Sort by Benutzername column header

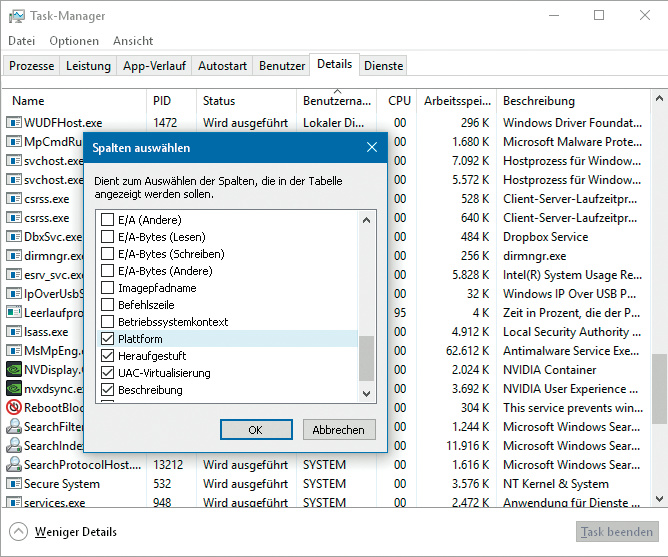point(338,101)
